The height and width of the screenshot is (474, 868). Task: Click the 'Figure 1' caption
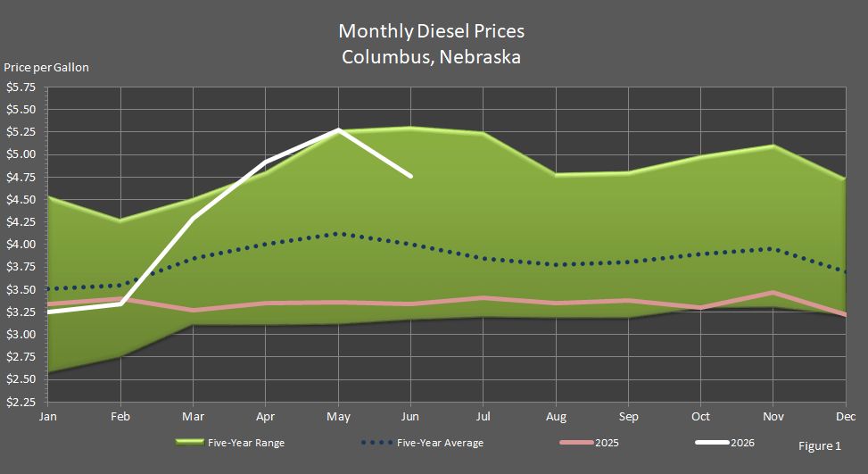coord(820,445)
